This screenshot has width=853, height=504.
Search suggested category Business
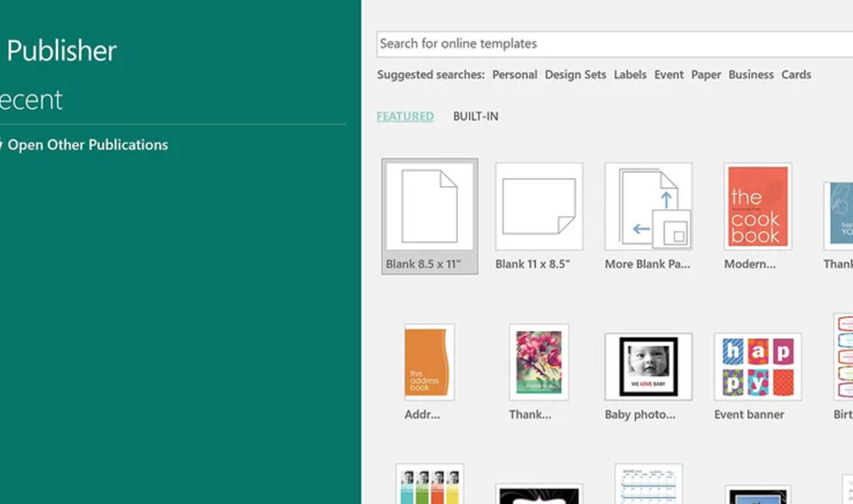(x=751, y=74)
